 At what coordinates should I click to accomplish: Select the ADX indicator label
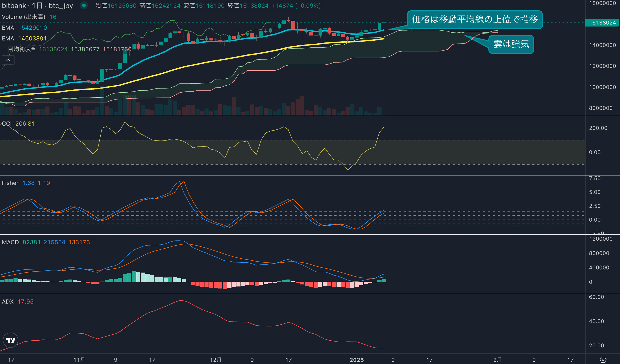[8, 302]
